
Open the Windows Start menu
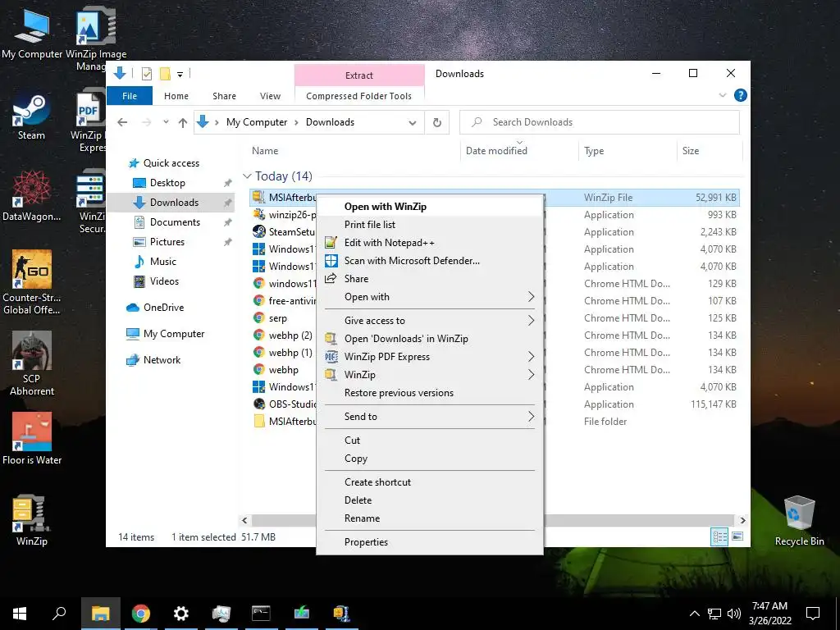coord(20,614)
